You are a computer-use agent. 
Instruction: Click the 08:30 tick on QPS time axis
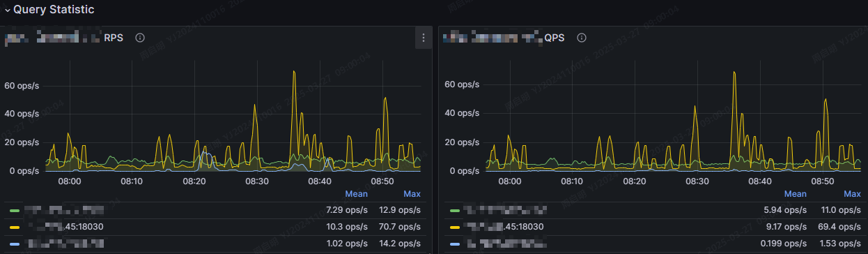point(697,181)
